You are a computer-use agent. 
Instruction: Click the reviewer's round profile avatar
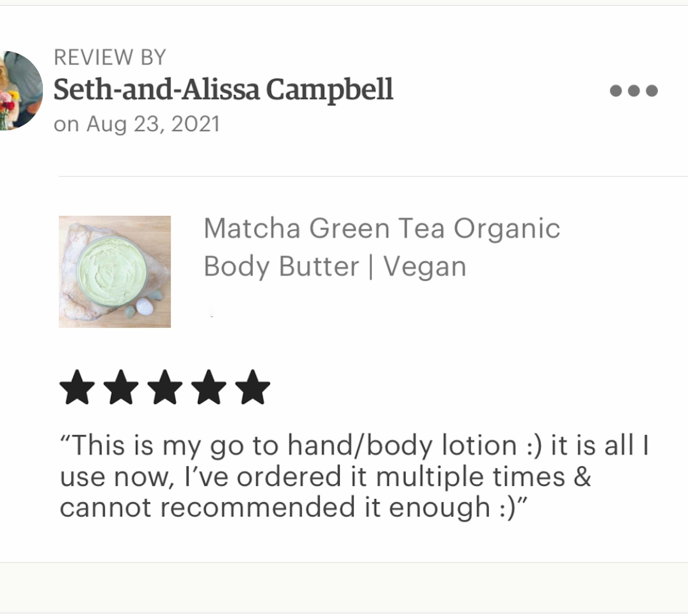[21, 91]
